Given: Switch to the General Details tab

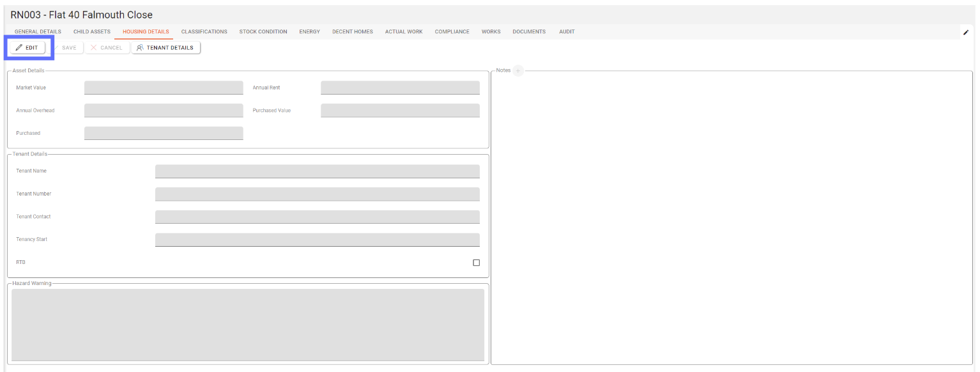Looking at the screenshot, I should point(38,32).
